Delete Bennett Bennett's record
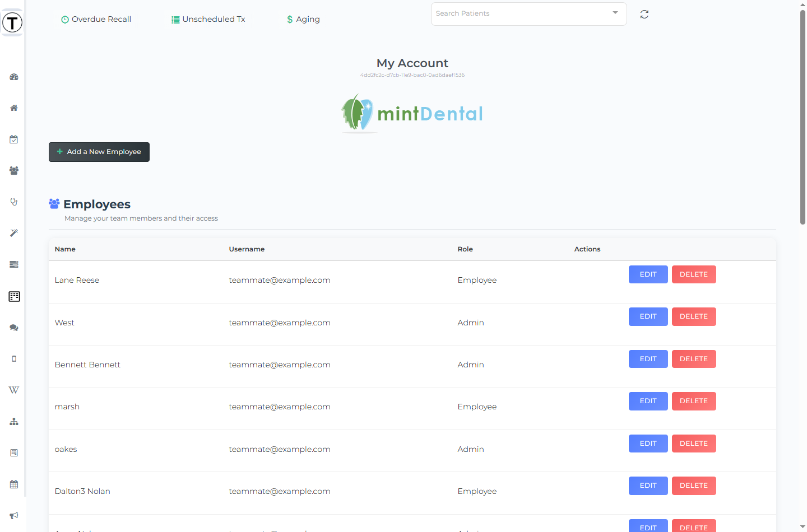Screen dimensions: 807x532 (694, 359)
